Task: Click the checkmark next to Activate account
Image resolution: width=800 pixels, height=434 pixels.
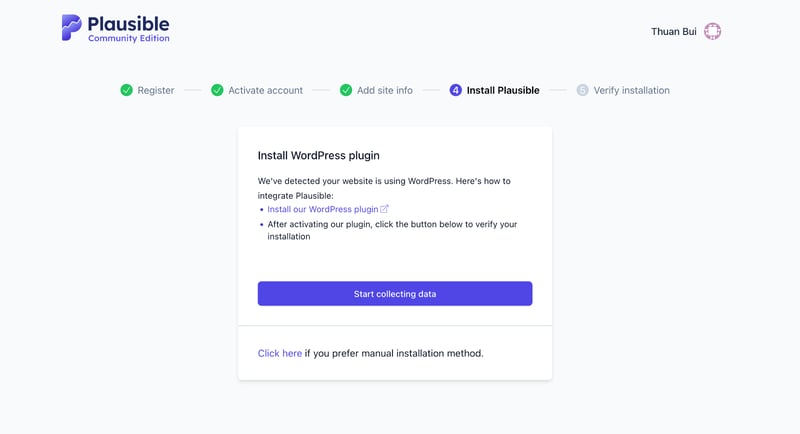Action: pyautogui.click(x=217, y=90)
